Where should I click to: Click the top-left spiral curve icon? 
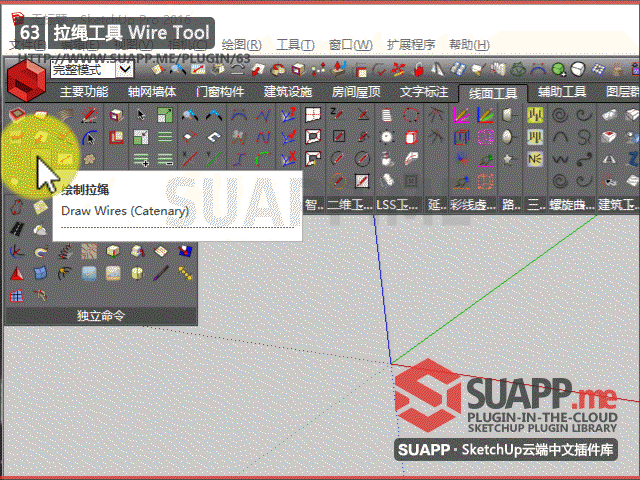tap(560, 115)
